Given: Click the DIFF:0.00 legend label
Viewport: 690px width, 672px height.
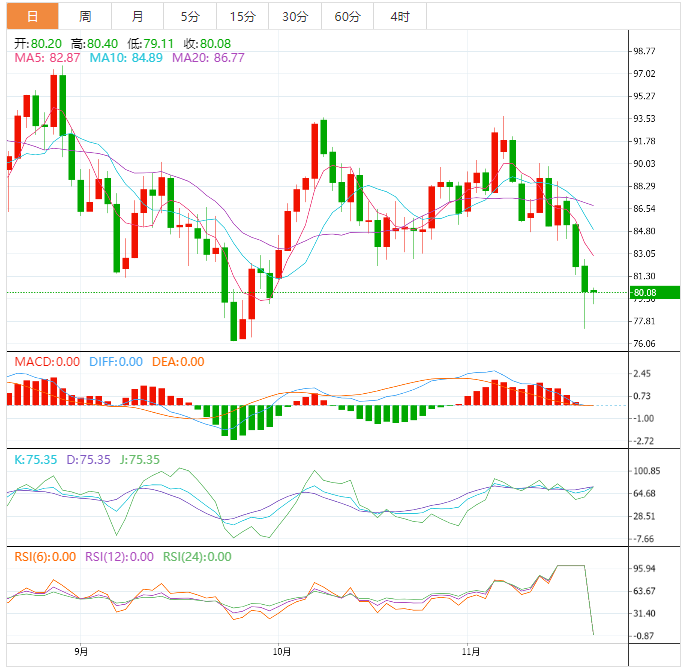Looking at the screenshot, I should click(116, 362).
